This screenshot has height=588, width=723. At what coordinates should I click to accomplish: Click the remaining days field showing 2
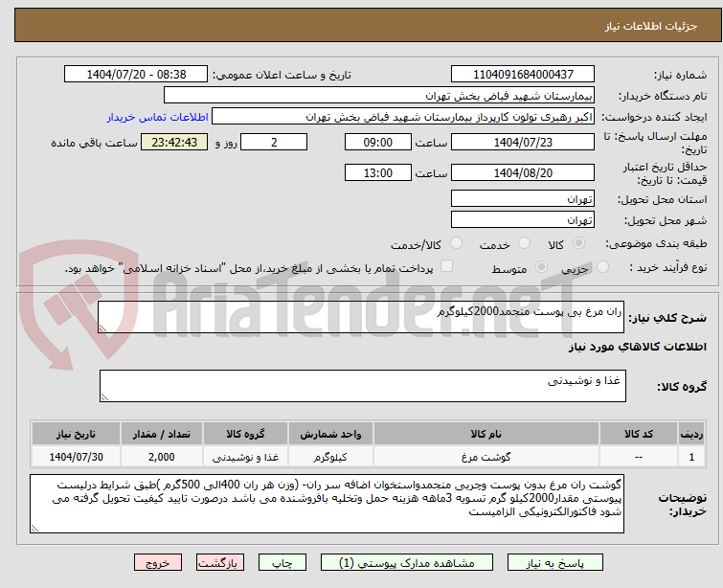[274, 142]
